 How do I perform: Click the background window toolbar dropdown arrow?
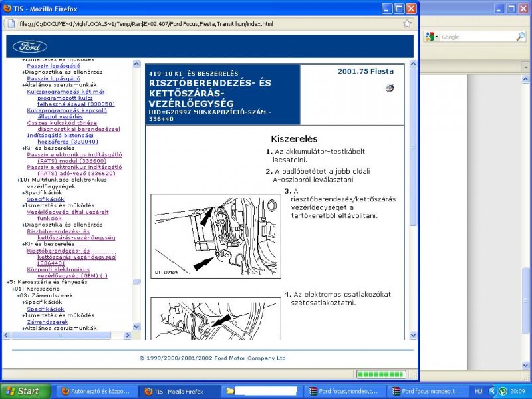pos(525,68)
